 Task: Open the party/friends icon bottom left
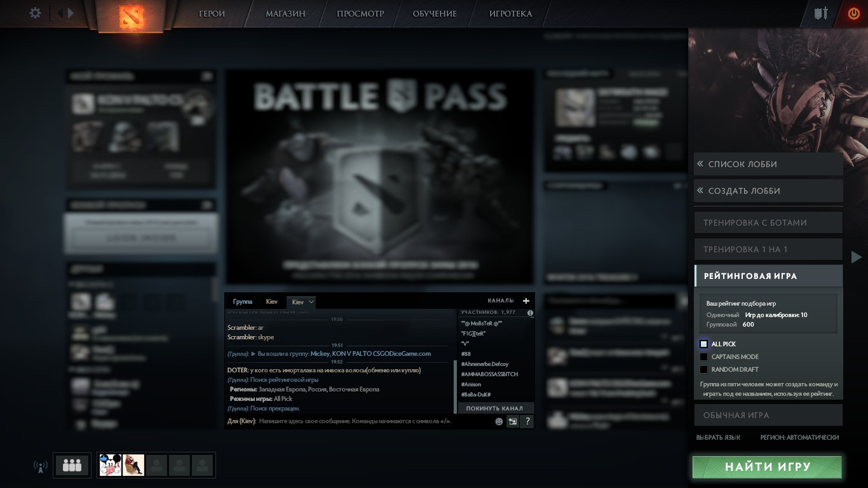71,464
